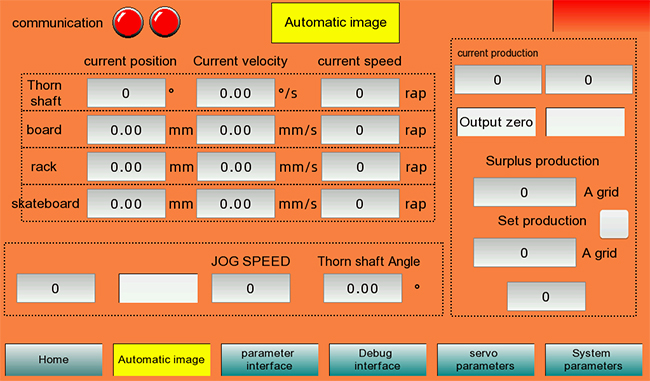Screen dimensions: 650x381
Task: Select skateboard current speed field
Action: [x=360, y=204]
